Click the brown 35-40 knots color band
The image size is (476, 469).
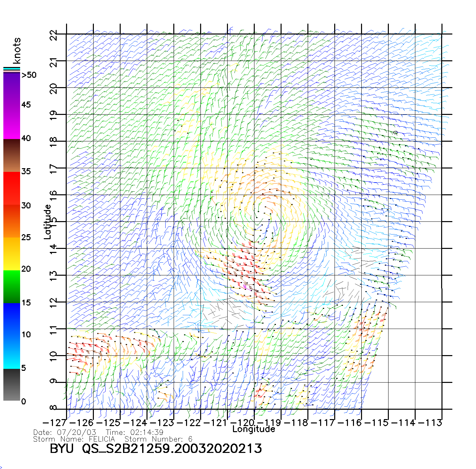[x=11, y=155]
